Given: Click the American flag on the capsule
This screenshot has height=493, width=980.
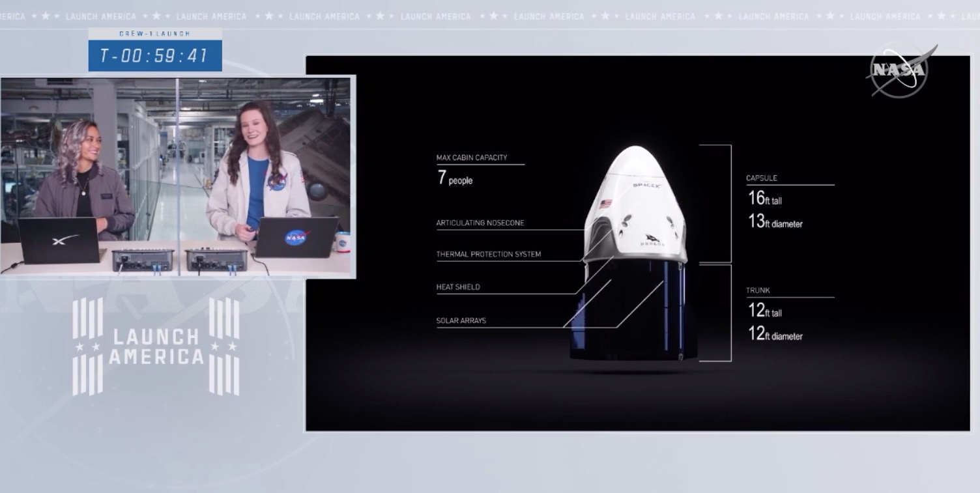Looking at the screenshot, I should [606, 204].
